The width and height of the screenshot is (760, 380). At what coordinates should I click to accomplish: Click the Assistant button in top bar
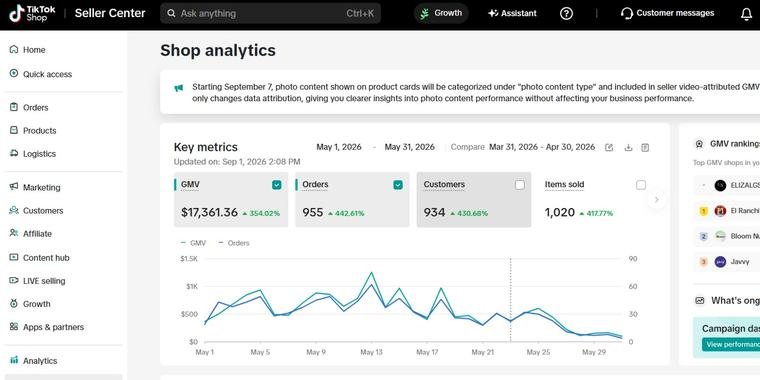(512, 14)
